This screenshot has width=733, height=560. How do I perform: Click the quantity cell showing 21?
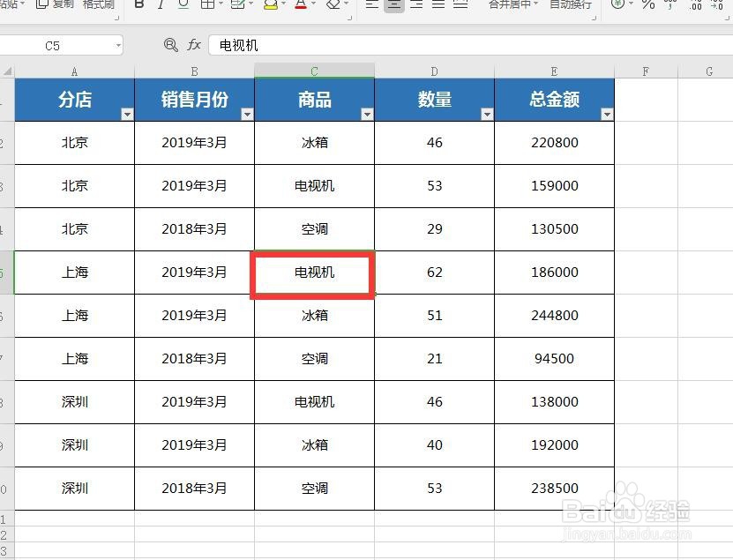434,359
